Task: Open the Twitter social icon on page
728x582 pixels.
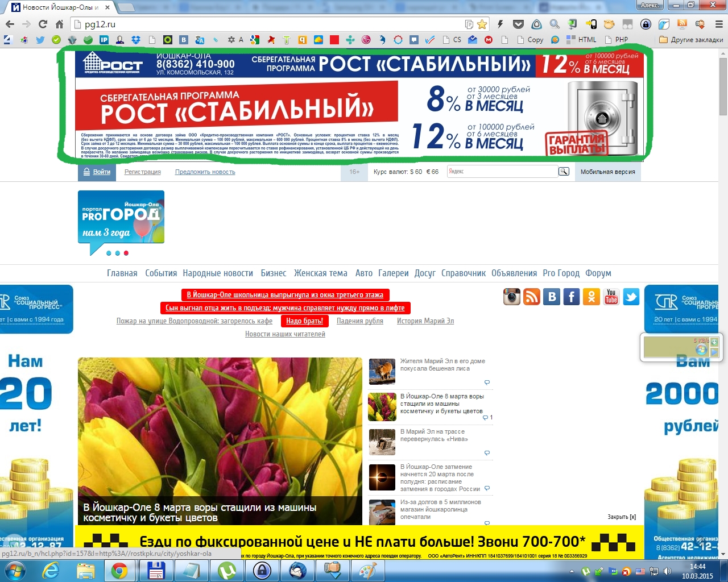Action: 631,297
